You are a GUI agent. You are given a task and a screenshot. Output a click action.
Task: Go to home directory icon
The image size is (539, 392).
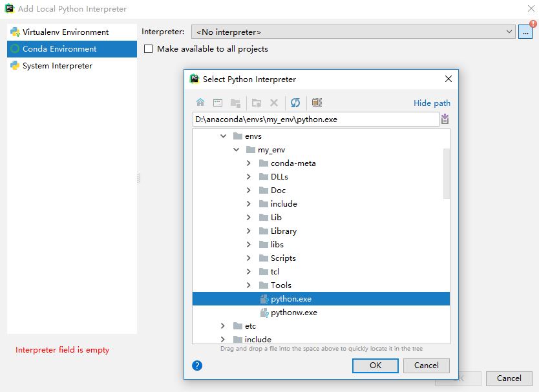pos(200,103)
